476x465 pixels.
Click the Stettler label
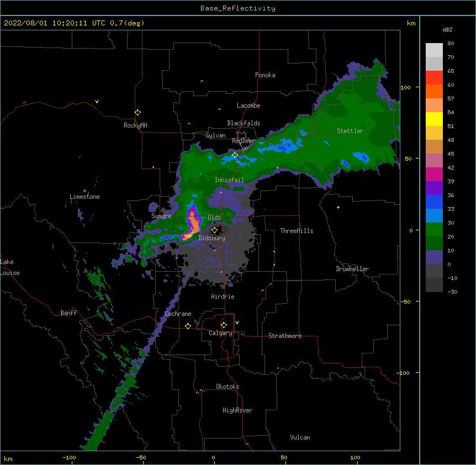[x=350, y=131]
